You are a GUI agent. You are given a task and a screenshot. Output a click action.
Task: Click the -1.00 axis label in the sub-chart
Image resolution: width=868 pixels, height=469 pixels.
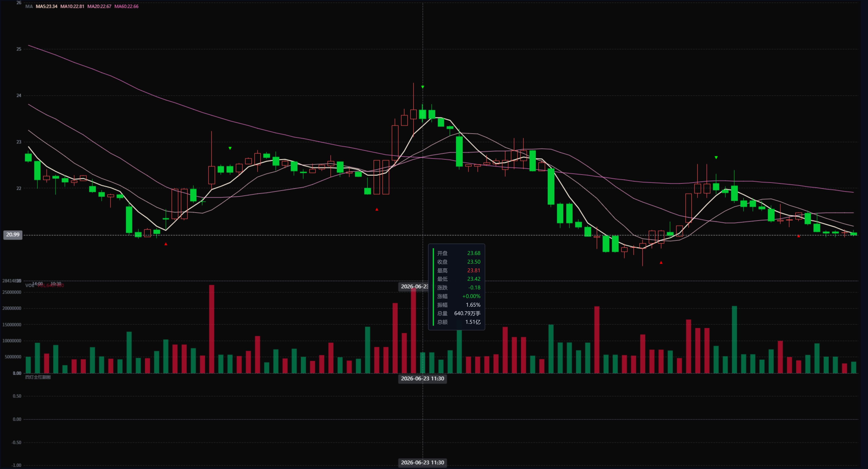(x=16, y=465)
